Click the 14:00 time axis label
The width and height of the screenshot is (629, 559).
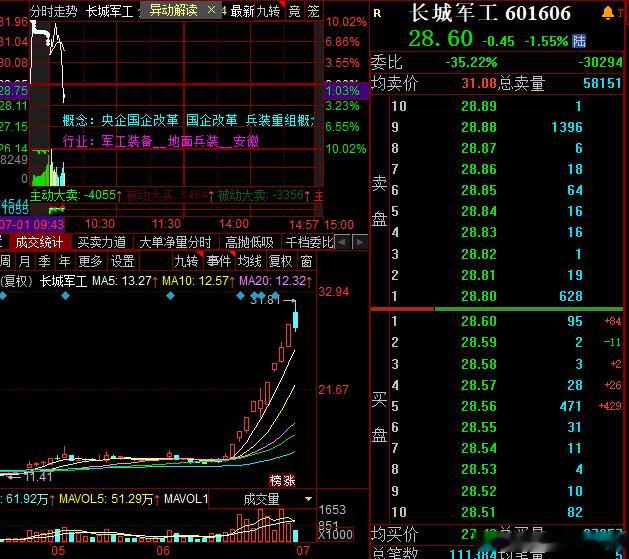tap(234, 224)
